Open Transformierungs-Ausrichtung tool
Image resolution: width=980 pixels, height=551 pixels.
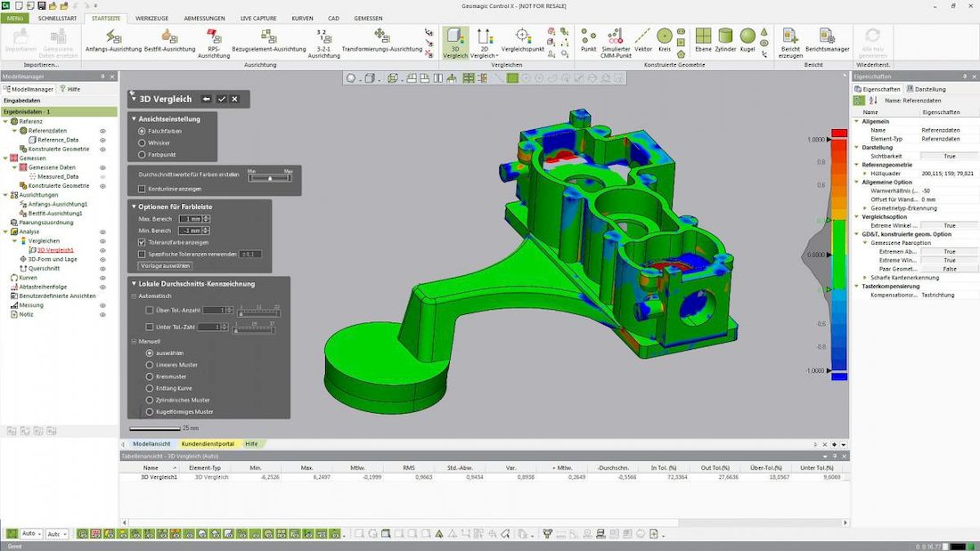pyautogui.click(x=382, y=41)
